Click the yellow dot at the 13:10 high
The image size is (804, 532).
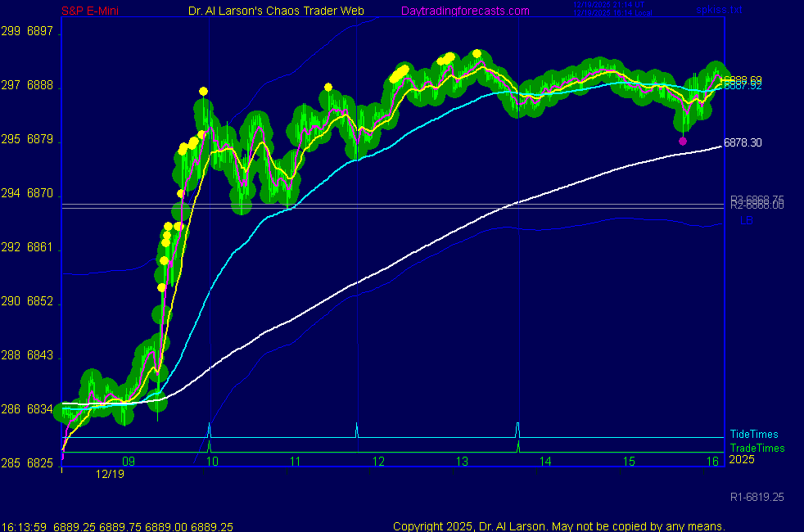pyautogui.click(x=477, y=54)
